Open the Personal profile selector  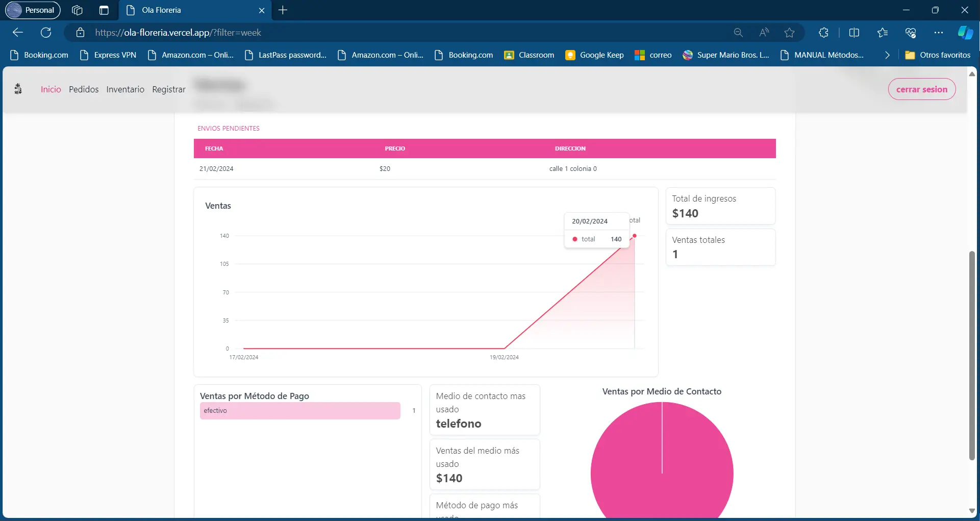tap(33, 10)
